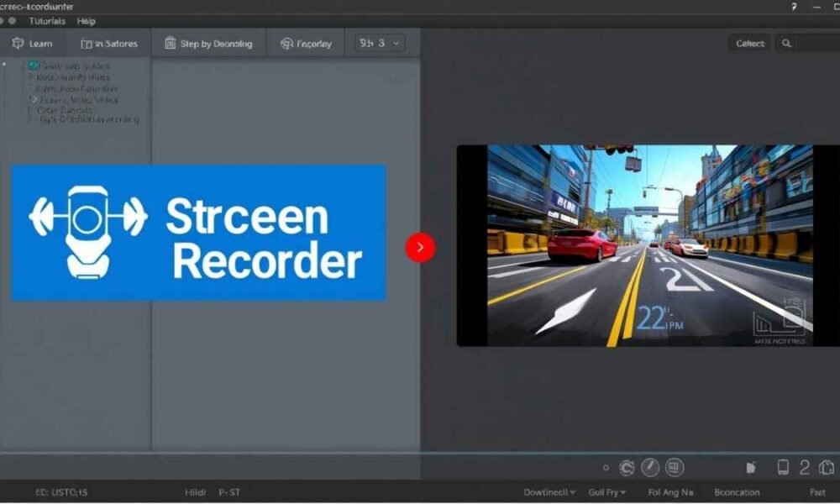Screen dimensions: 840x504
Task: Select the phone device icon at bottom right
Action: 783,466
